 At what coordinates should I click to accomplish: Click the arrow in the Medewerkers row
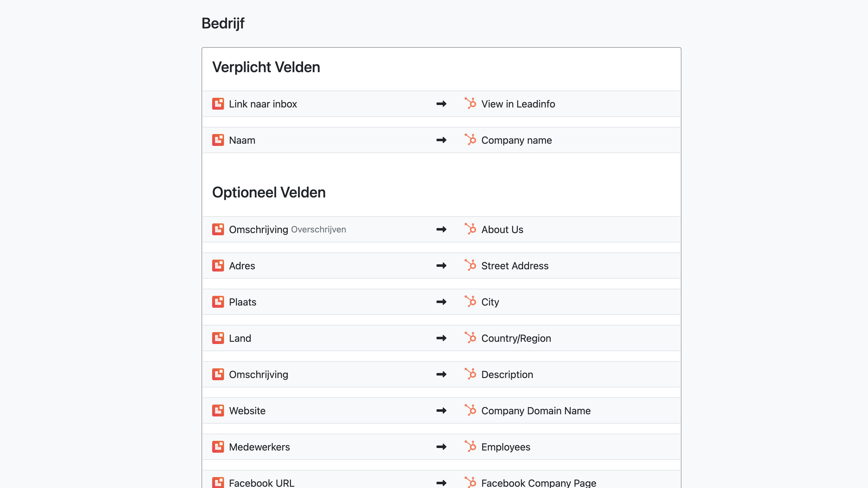coord(441,447)
